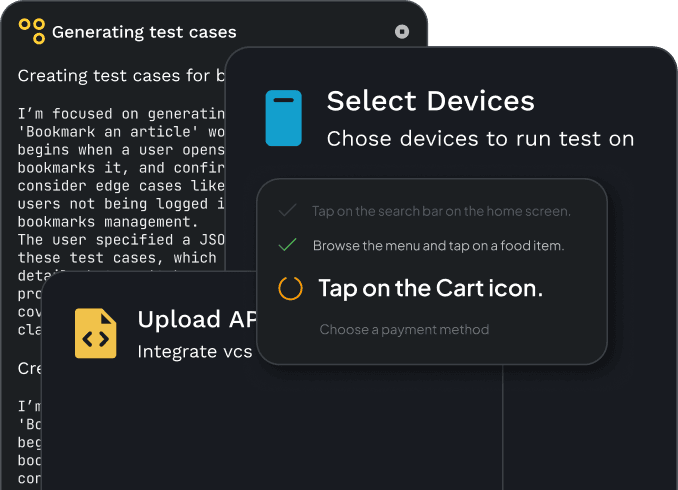Select the 'Generating test cases' title

point(144,33)
